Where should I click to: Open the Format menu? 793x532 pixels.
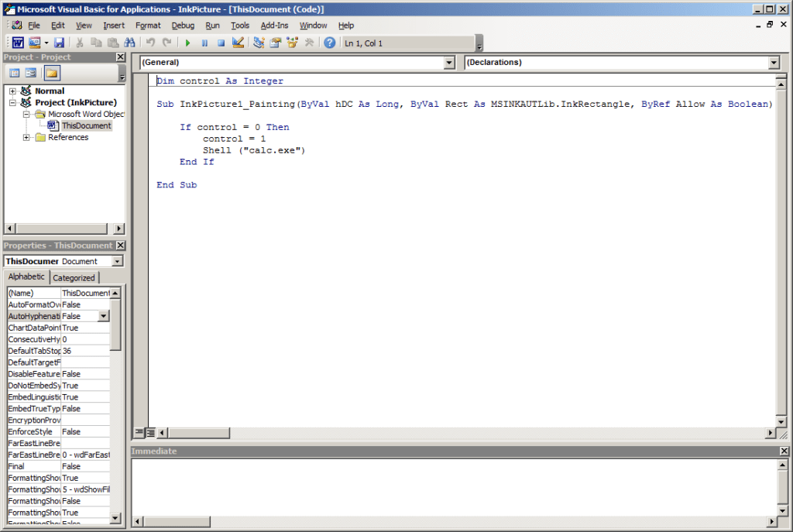(148, 26)
